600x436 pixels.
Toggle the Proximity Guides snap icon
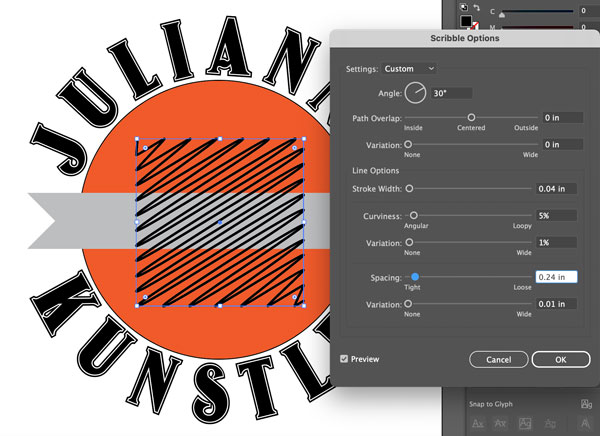pos(550,423)
